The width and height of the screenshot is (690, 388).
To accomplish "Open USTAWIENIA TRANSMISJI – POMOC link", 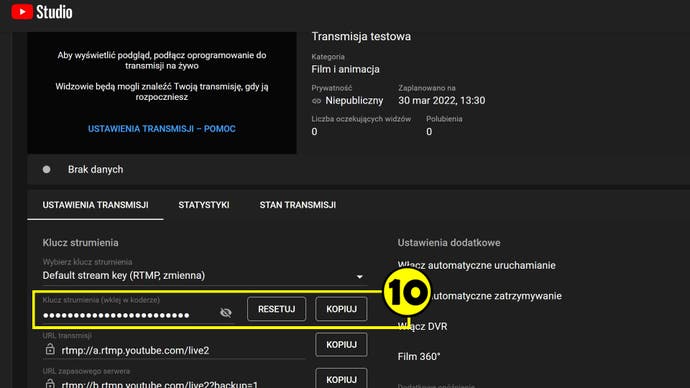I will coord(162,129).
